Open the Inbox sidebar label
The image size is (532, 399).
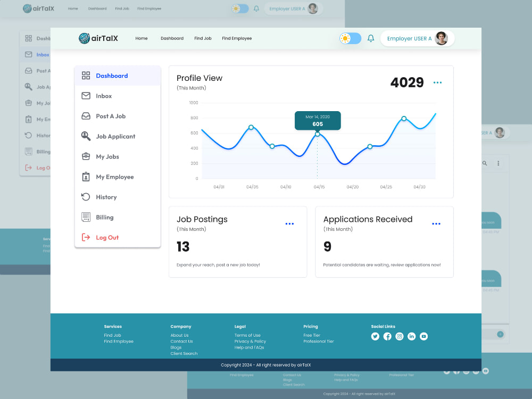(104, 96)
